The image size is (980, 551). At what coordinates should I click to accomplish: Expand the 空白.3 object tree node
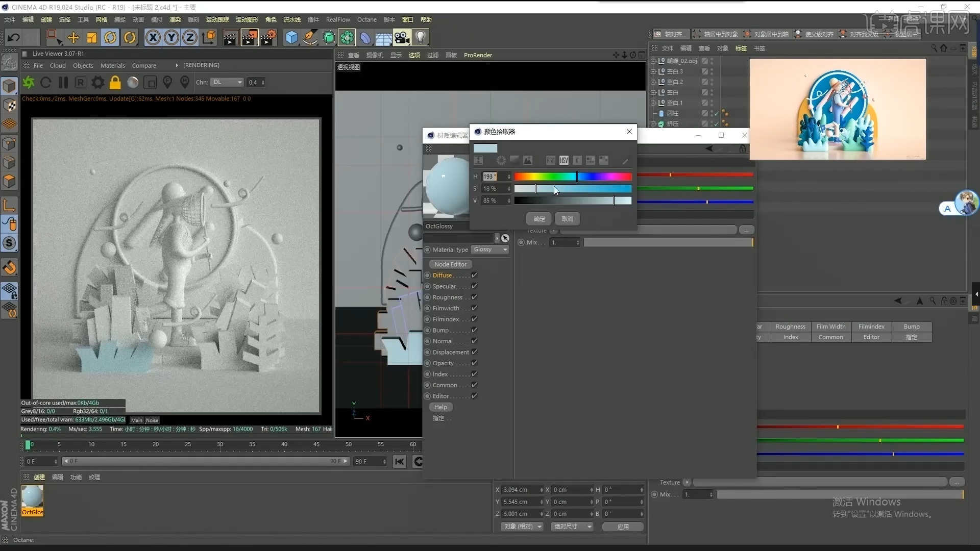[x=653, y=71]
